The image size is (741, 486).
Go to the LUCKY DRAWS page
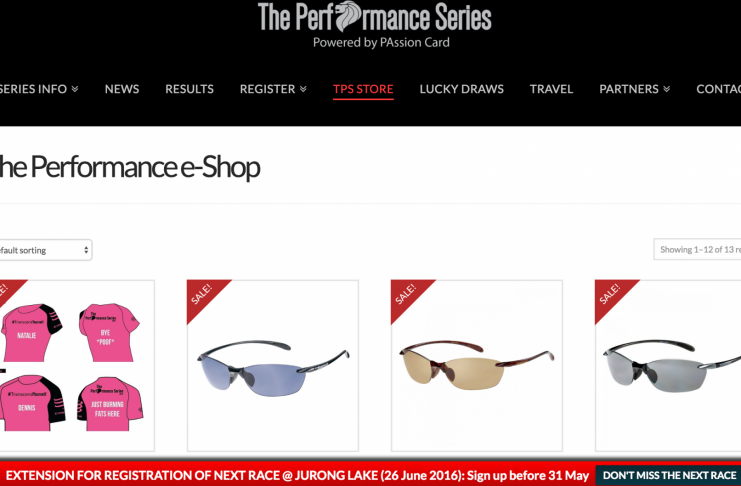pyautogui.click(x=462, y=89)
